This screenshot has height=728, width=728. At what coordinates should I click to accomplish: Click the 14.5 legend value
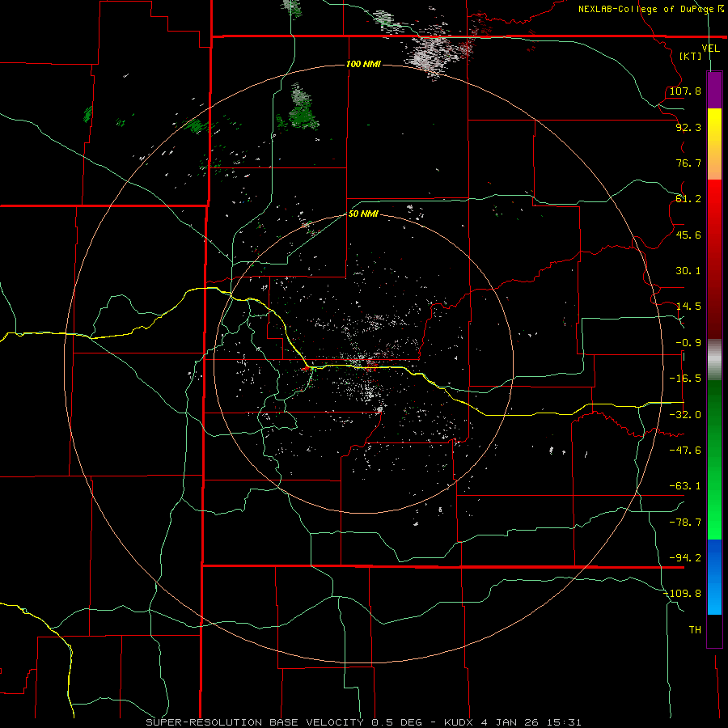[x=688, y=307]
